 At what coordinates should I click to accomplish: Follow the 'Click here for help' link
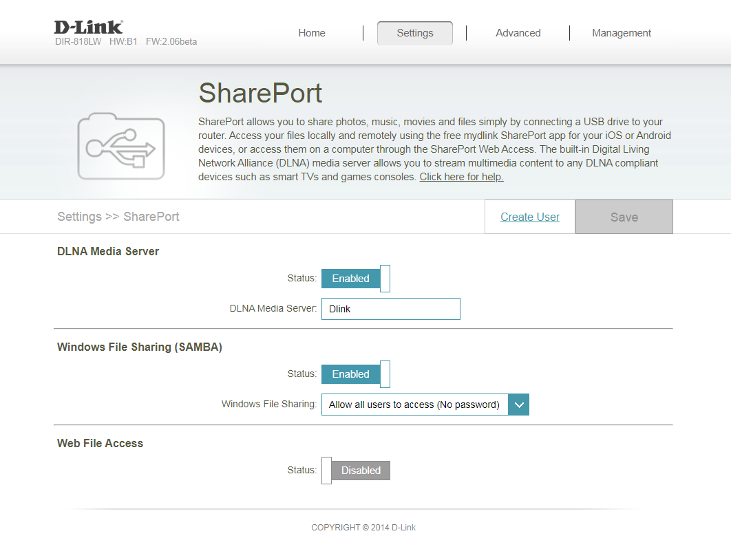coord(461,177)
